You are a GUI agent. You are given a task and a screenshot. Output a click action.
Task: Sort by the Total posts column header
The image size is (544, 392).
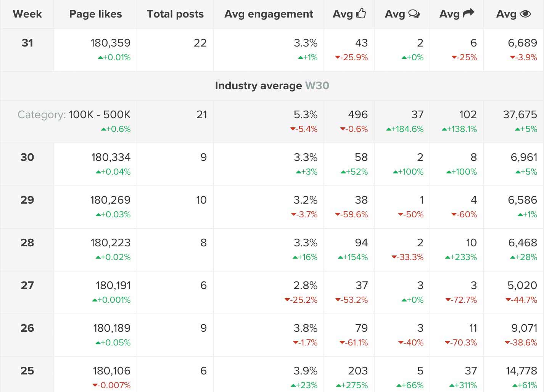[x=175, y=14]
